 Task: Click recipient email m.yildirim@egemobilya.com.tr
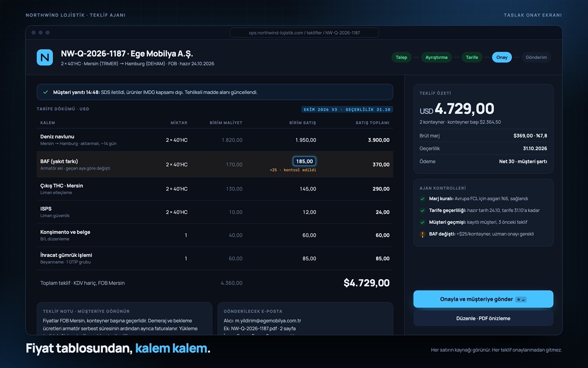coord(269,321)
